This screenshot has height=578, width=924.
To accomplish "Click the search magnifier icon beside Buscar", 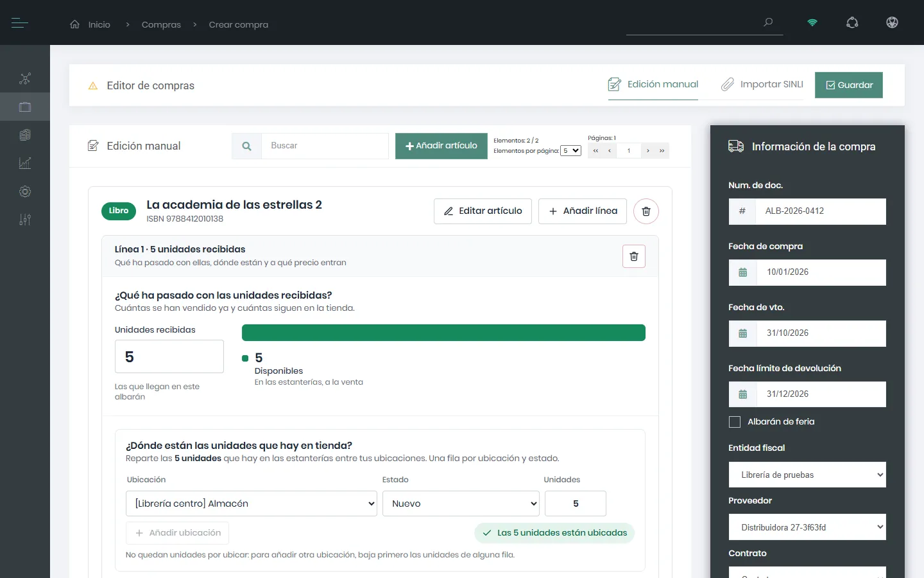I will click(x=246, y=146).
